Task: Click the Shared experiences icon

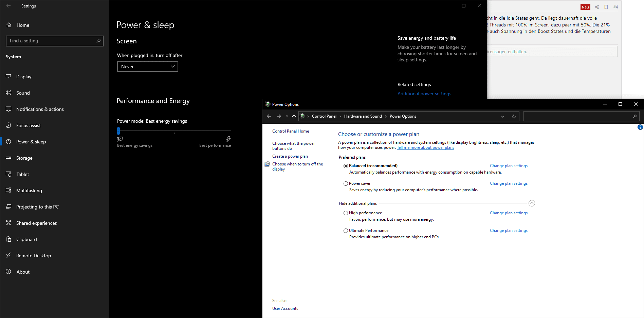Action: point(8,223)
